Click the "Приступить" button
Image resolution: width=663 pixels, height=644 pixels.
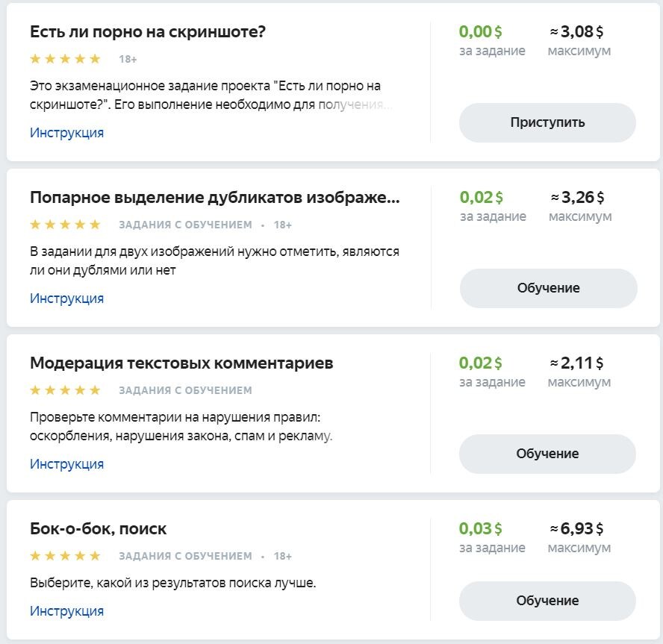pos(547,122)
